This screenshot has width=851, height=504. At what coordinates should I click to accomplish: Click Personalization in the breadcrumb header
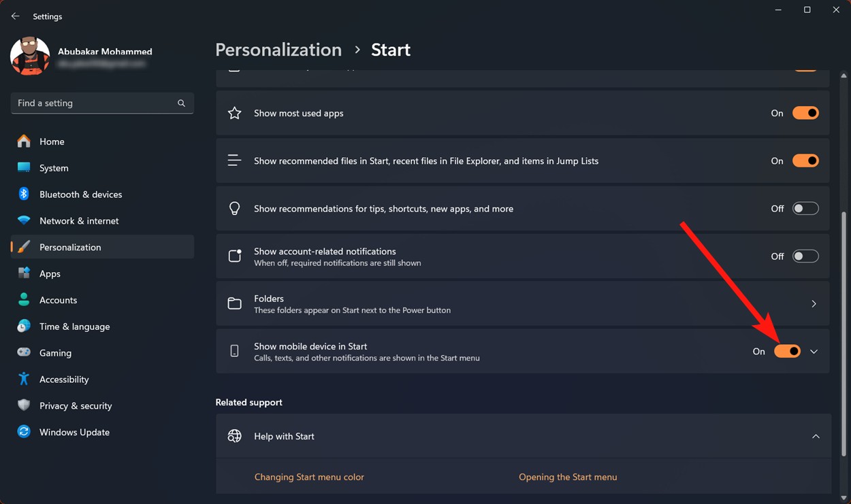(278, 49)
